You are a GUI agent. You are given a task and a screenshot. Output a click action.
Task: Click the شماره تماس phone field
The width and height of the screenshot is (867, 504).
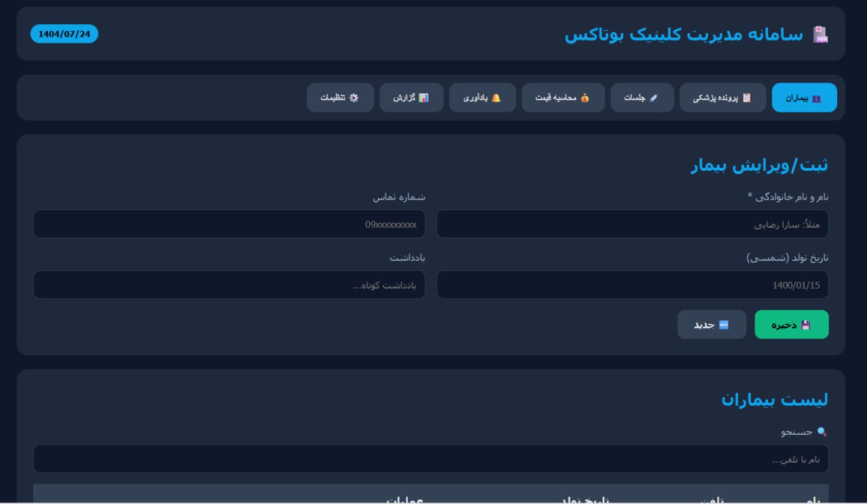(x=229, y=224)
